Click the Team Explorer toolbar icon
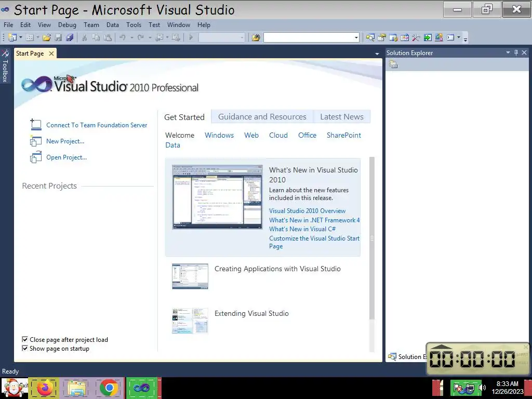Image resolution: width=532 pixels, height=399 pixels. coord(393,37)
